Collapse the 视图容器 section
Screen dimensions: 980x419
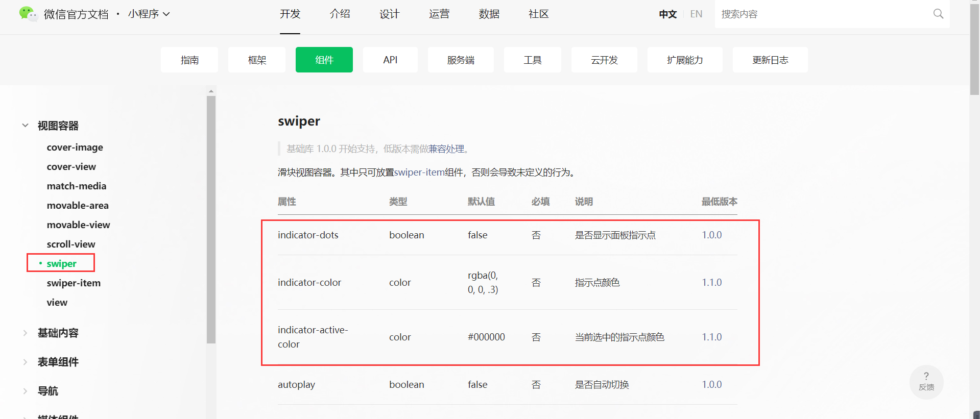(25, 126)
